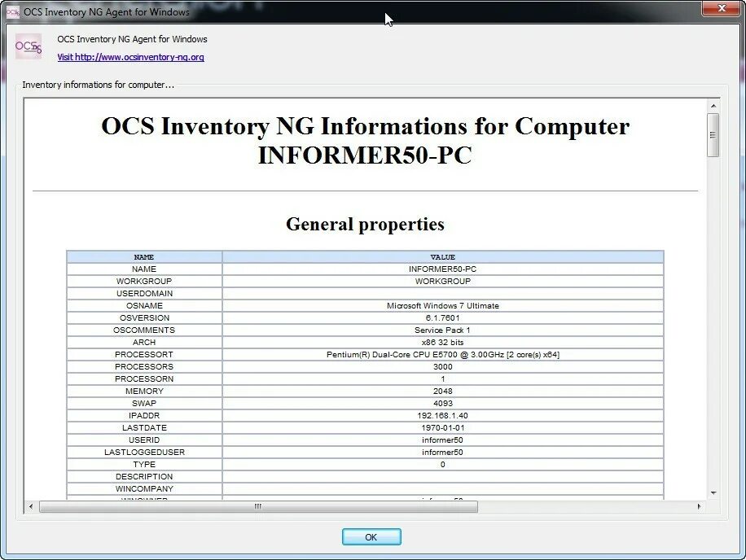Click the INFORMER50-PC computer title text
Image resolution: width=746 pixels, height=560 pixels.
click(364, 154)
